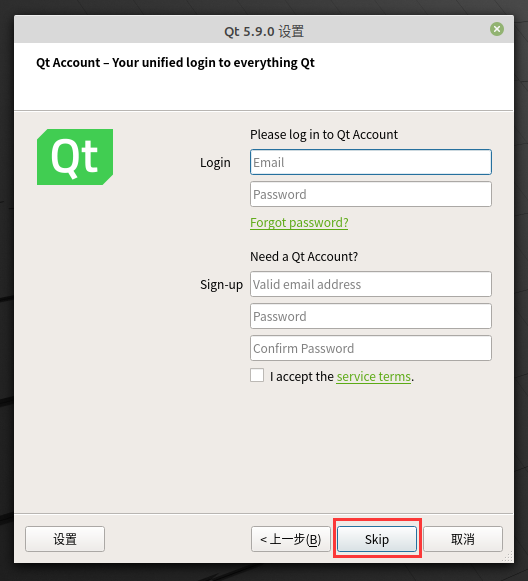
Task: Select the Login Password field
Action: tap(371, 194)
